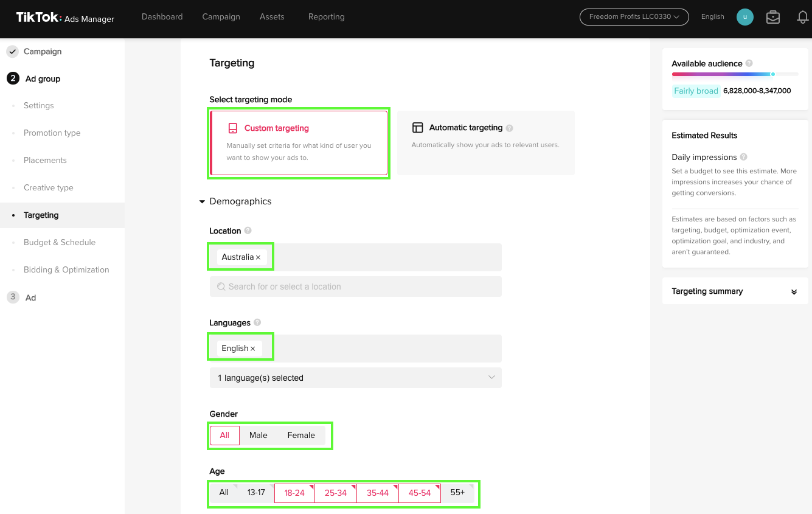Screen dimensions: 812x514
Task: Click the Ad group step label
Action: [43, 79]
